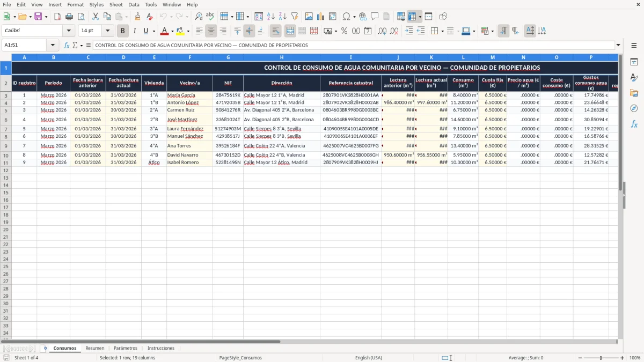Switch to the Parámetros sheet tab
The image size is (644, 362).
[x=126, y=348]
